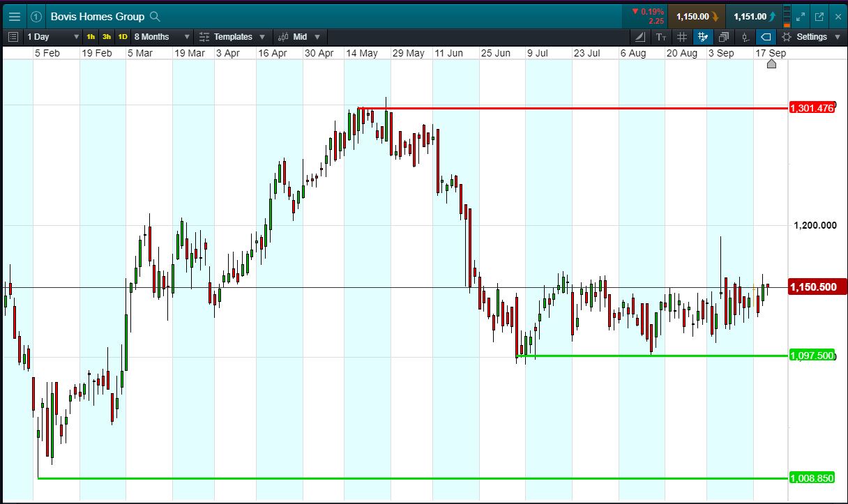Screen dimensions: 848x504
Task: Click the 1,200.000 price axis label
Action: click(815, 225)
